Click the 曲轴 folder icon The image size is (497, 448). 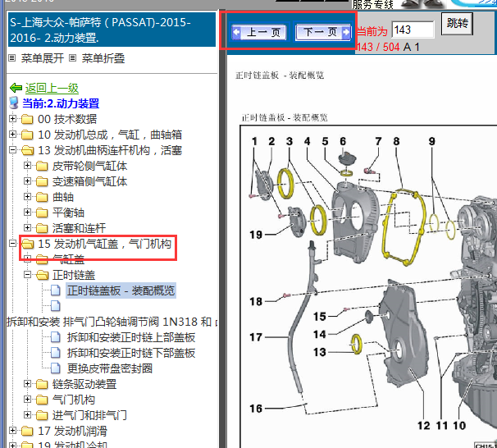pyautogui.click(x=42, y=197)
